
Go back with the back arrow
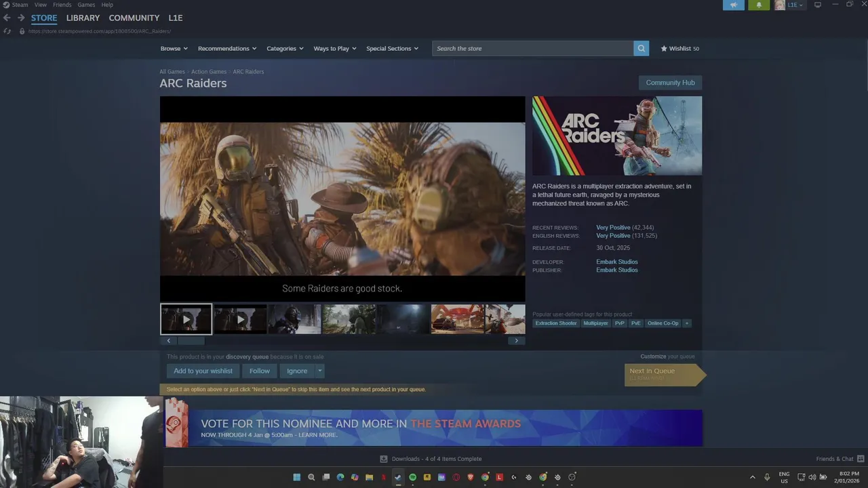(x=7, y=18)
